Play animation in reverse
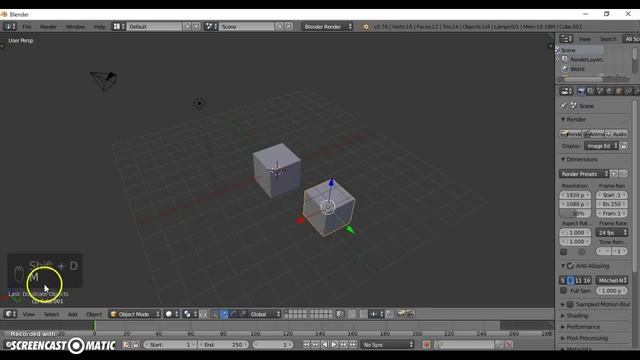640x360 pixels. [324, 345]
